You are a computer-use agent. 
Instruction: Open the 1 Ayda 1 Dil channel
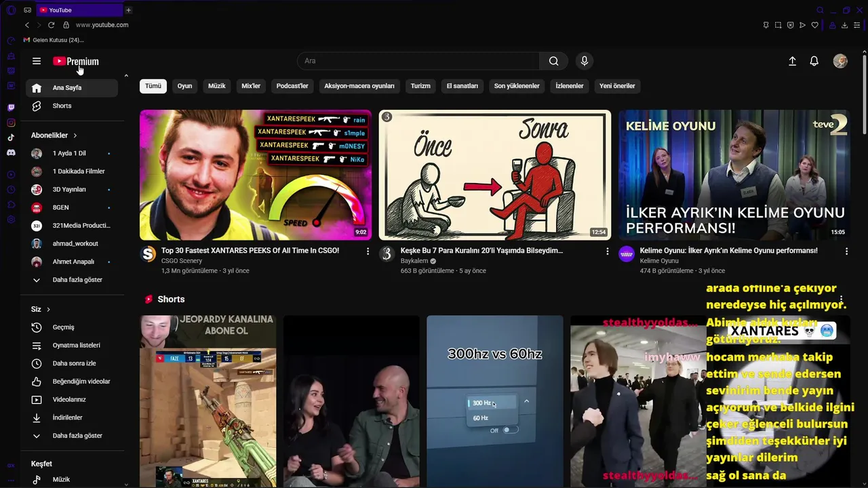pos(72,153)
